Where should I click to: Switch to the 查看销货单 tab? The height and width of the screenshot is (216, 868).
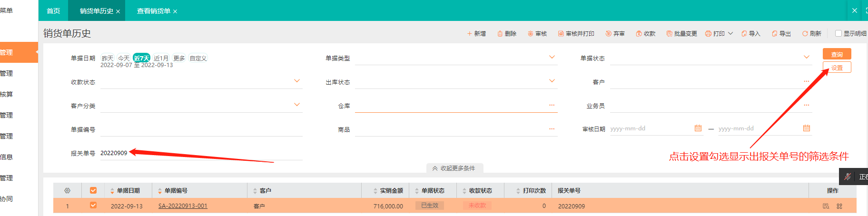coord(154,11)
